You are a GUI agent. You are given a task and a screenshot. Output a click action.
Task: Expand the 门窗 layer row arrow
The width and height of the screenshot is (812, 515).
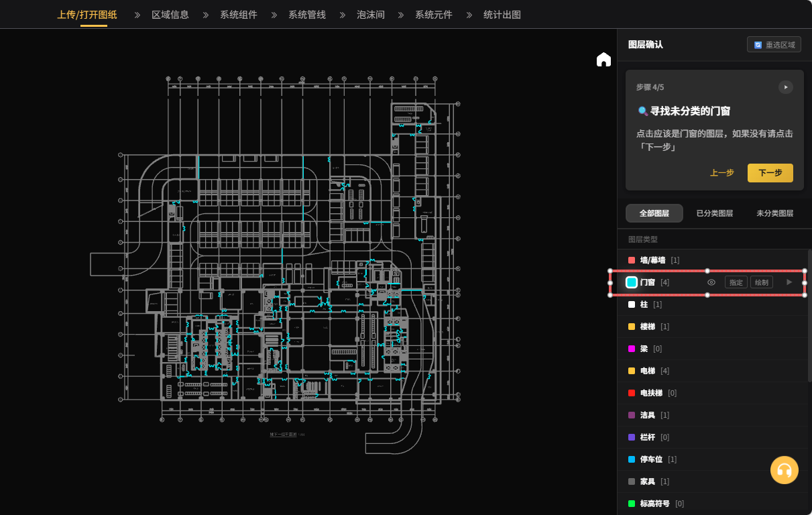click(789, 282)
